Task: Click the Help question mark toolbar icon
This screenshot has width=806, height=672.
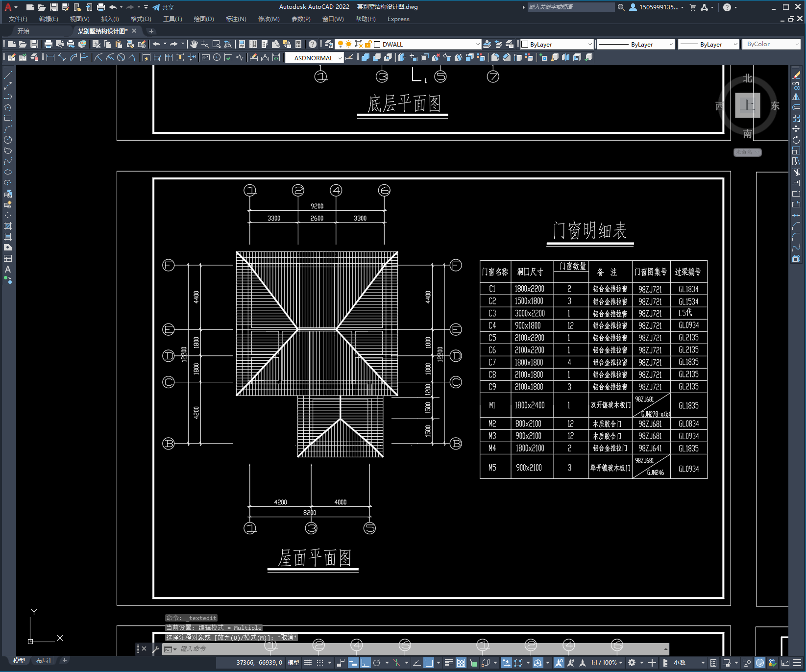Action: pos(313,44)
